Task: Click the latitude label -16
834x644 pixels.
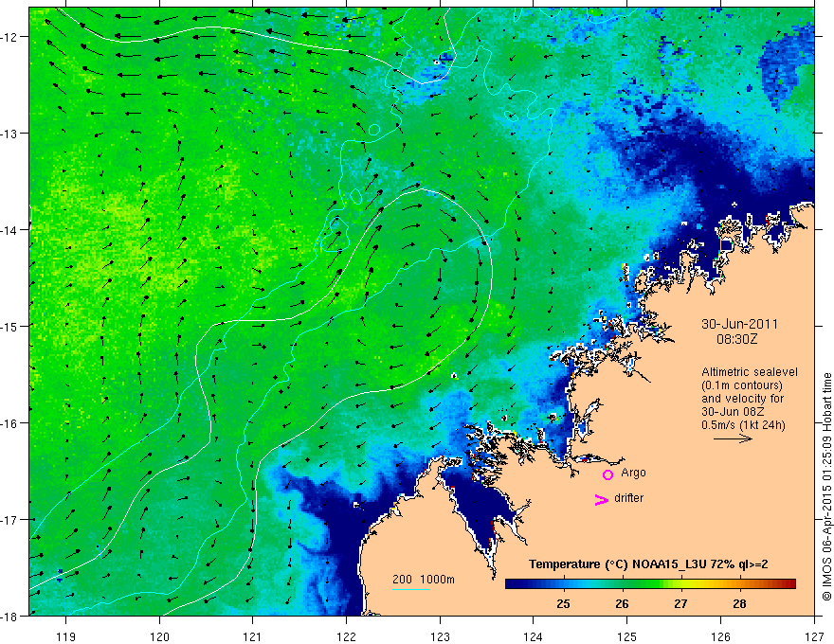Action: click(10, 423)
